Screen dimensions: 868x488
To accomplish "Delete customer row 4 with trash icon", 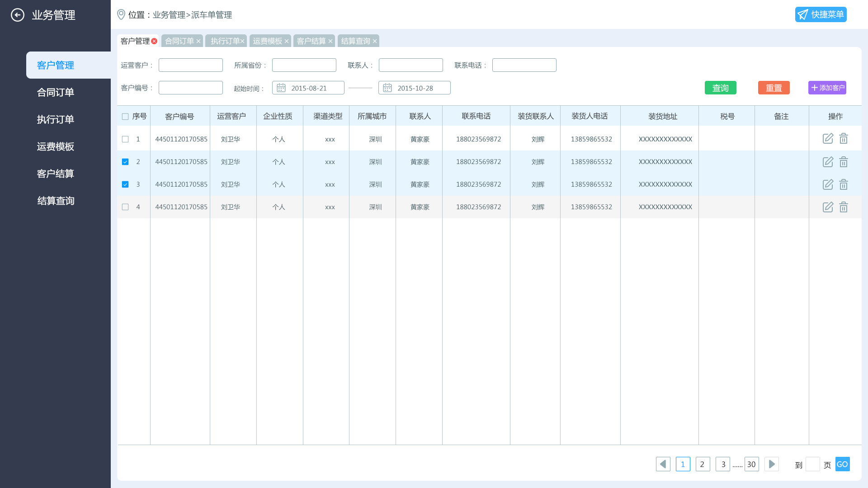I will pyautogui.click(x=844, y=207).
